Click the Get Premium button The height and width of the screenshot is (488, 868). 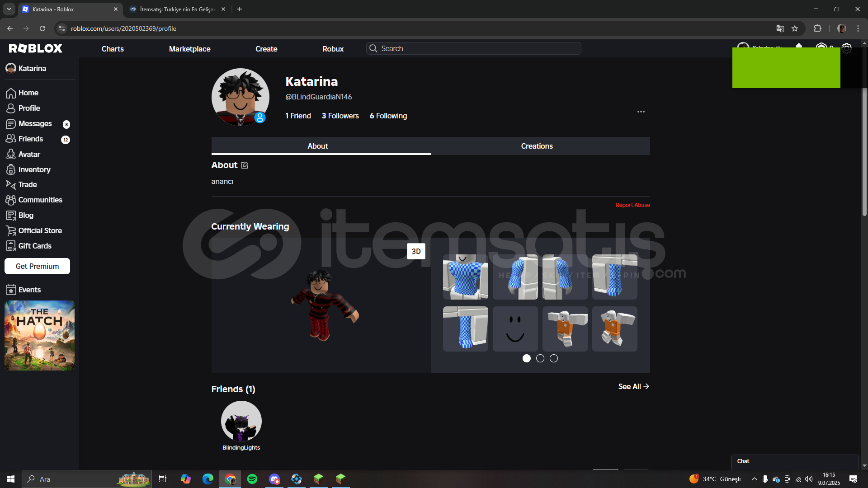(37, 266)
